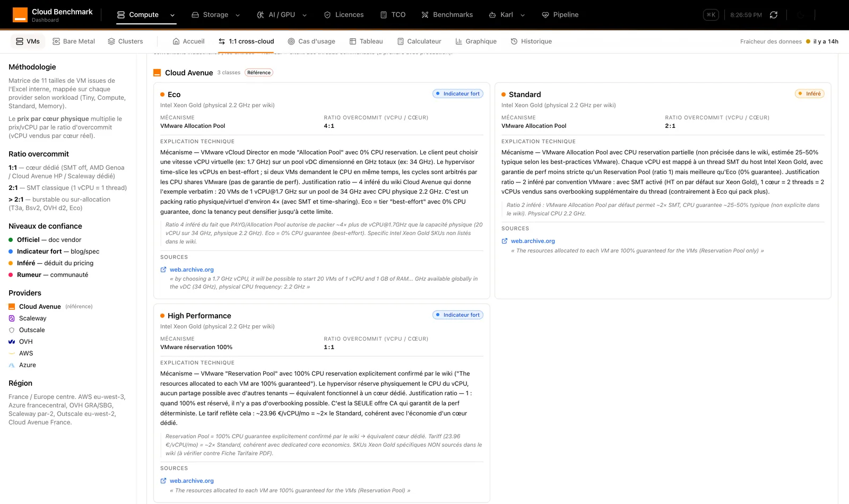The width and height of the screenshot is (849, 504).
Task: Expand the Karl menu chevron
Action: tap(523, 15)
